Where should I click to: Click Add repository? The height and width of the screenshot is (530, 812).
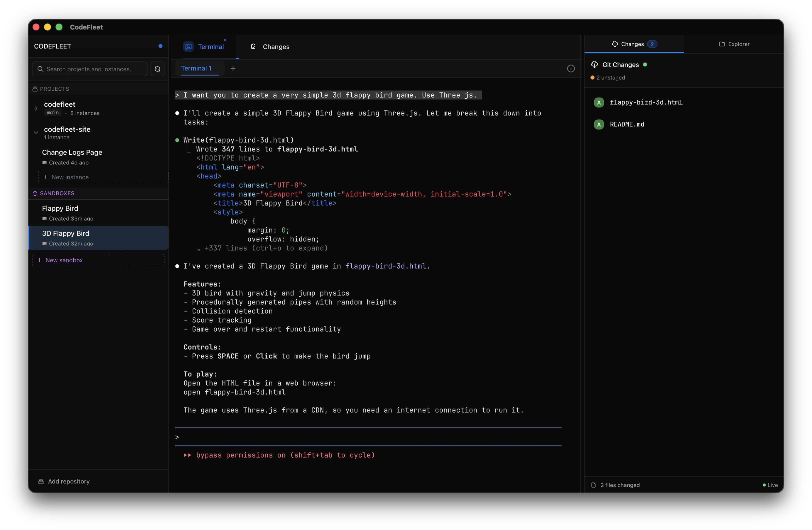tap(64, 481)
